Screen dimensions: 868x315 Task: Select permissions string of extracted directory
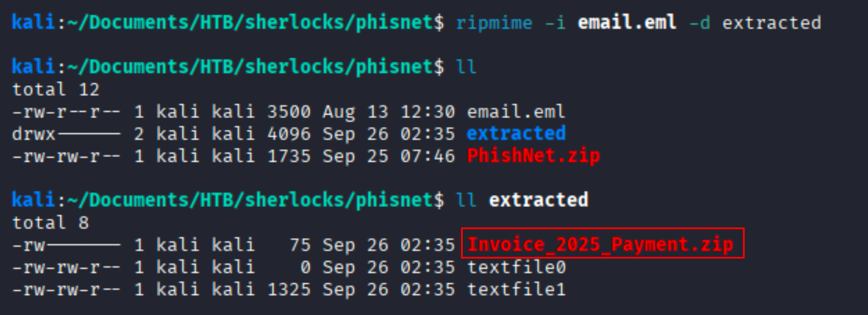coord(66,133)
